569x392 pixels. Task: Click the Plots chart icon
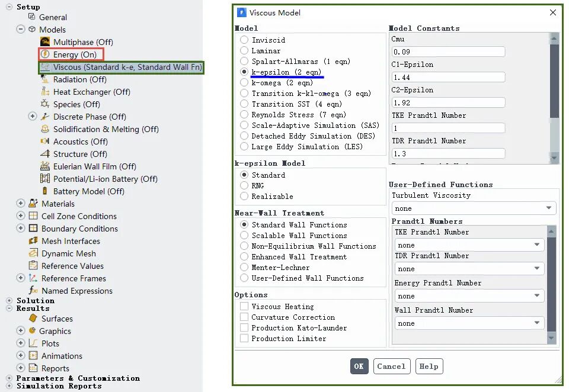(x=33, y=343)
